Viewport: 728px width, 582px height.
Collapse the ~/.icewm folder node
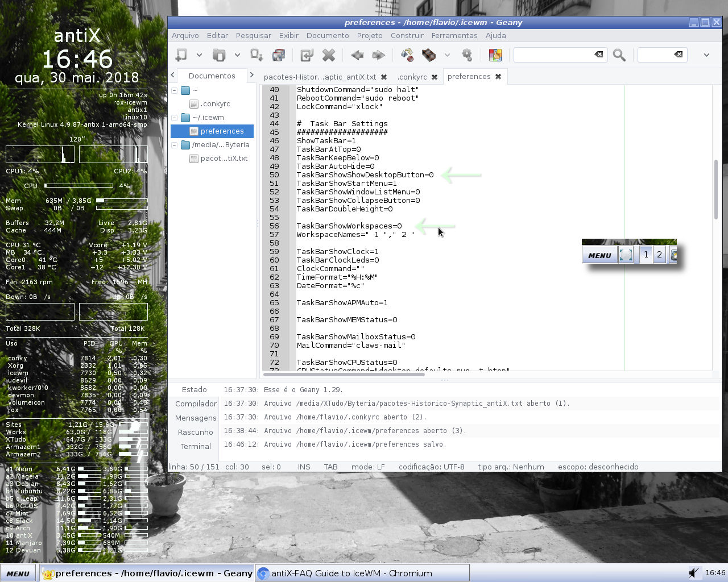(175, 118)
